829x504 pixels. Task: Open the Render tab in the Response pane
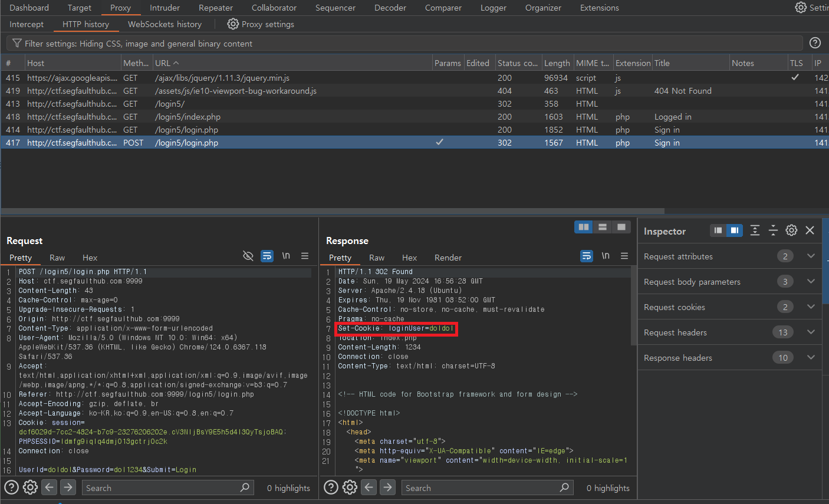[448, 258]
